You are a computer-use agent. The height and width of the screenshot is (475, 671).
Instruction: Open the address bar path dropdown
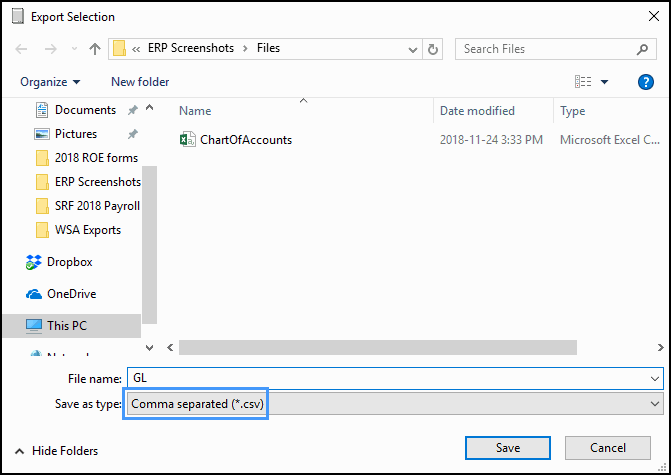[412, 49]
